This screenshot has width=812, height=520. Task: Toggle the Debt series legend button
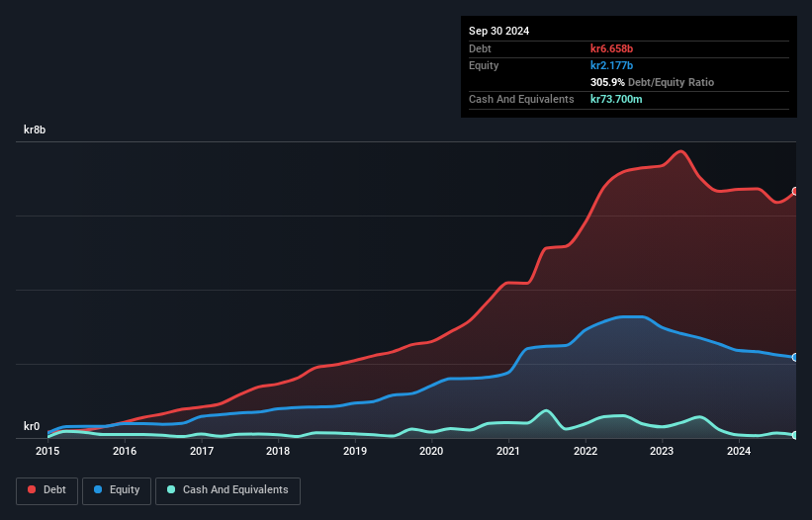pyautogui.click(x=47, y=490)
